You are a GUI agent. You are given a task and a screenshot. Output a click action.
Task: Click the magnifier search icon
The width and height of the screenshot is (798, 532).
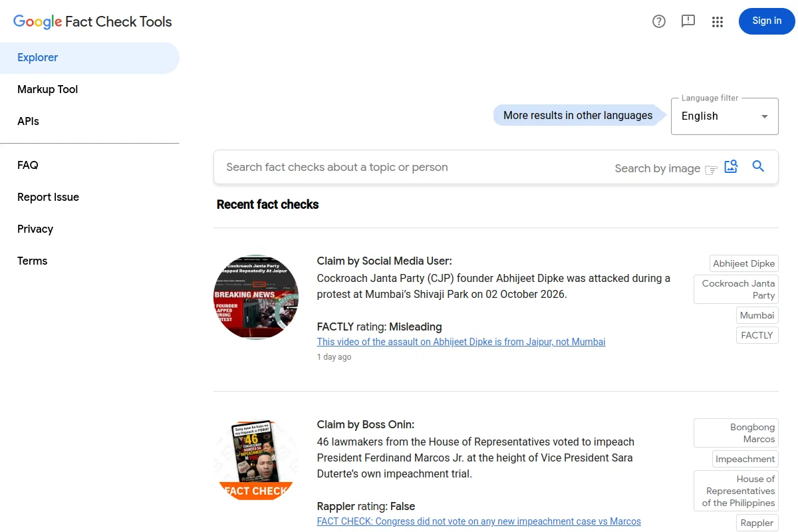click(758, 166)
